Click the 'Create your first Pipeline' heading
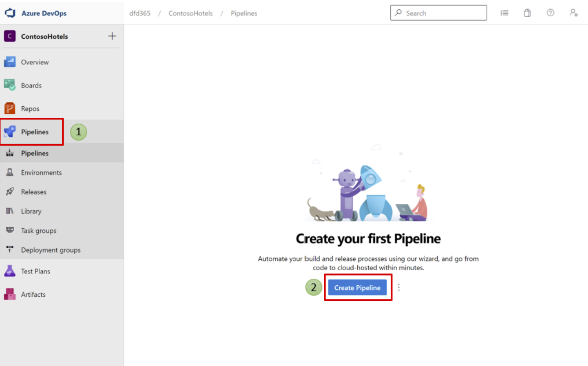This screenshot has height=366, width=588. tap(368, 239)
